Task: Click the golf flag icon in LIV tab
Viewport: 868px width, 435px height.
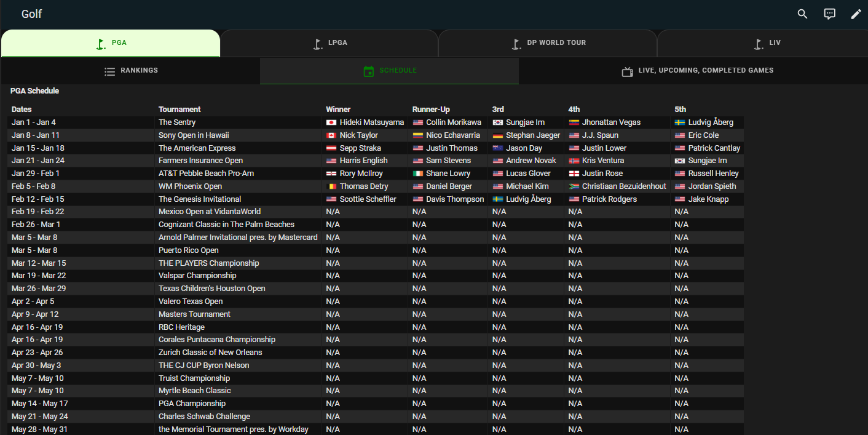Action: [759, 44]
